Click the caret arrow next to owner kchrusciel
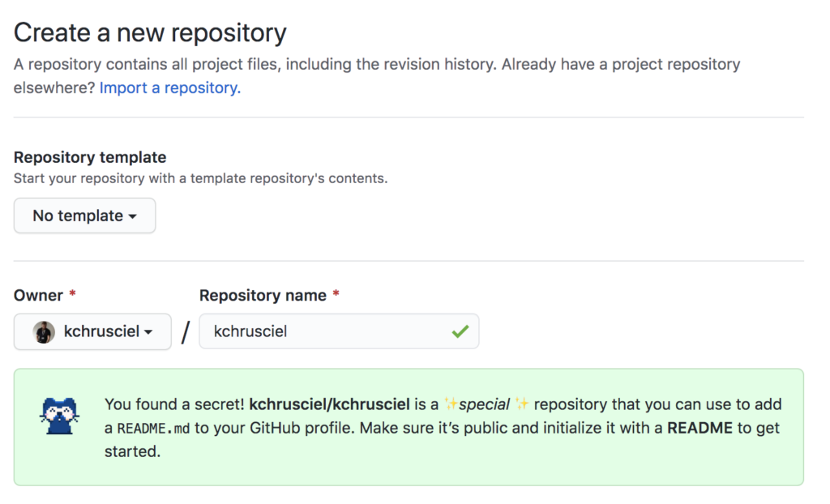 149,332
